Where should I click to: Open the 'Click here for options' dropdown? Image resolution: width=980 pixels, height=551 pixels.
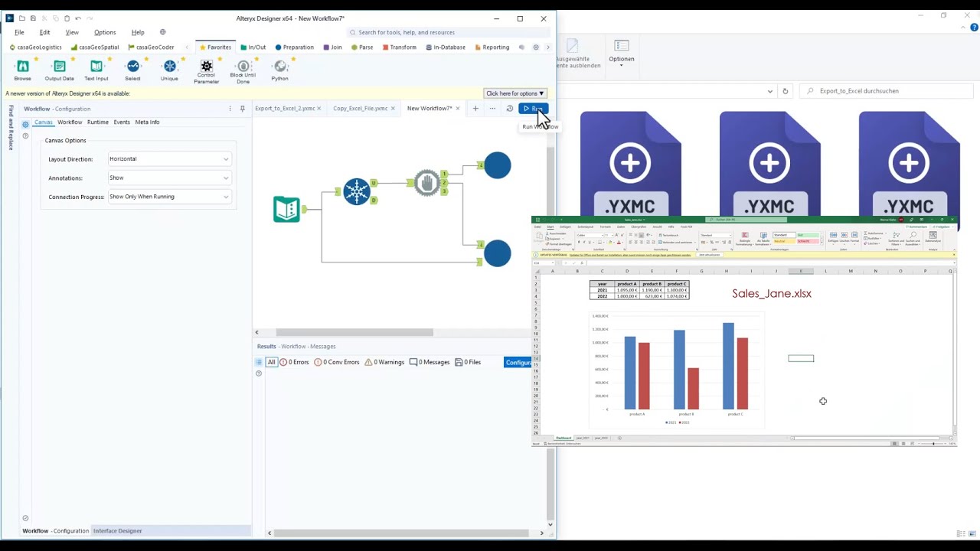click(x=514, y=93)
